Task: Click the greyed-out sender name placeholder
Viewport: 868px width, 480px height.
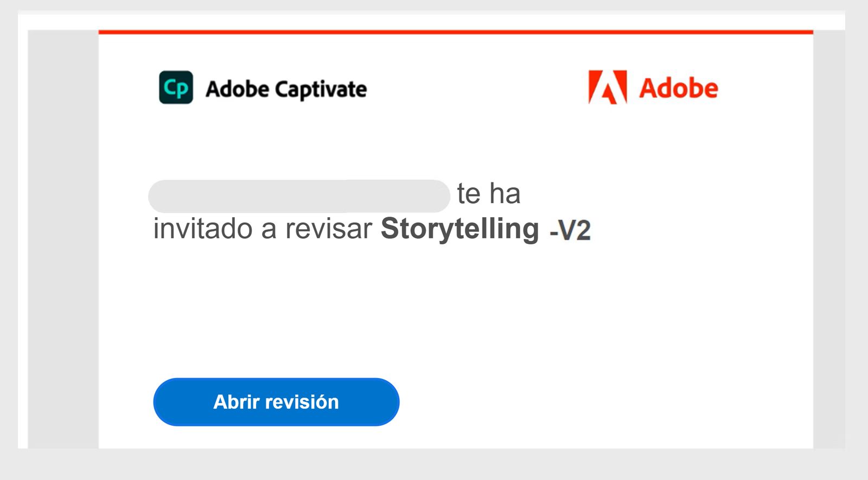Action: tap(299, 196)
